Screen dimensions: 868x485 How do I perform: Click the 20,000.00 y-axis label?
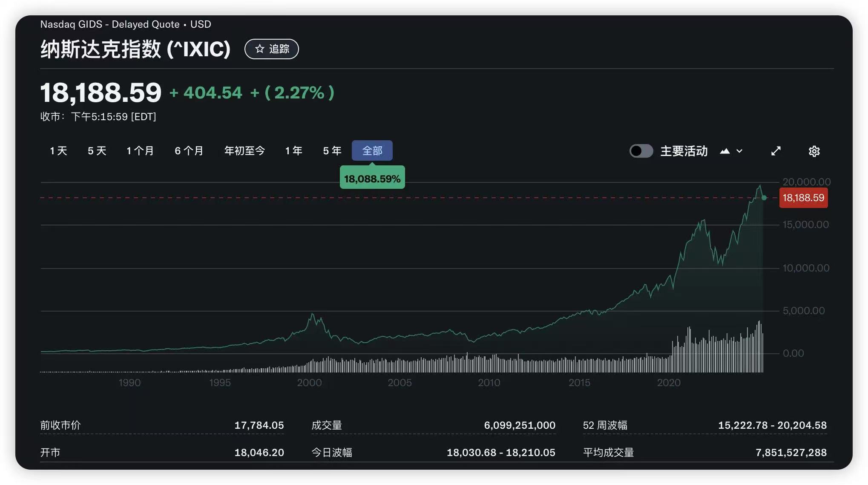pyautogui.click(x=807, y=182)
